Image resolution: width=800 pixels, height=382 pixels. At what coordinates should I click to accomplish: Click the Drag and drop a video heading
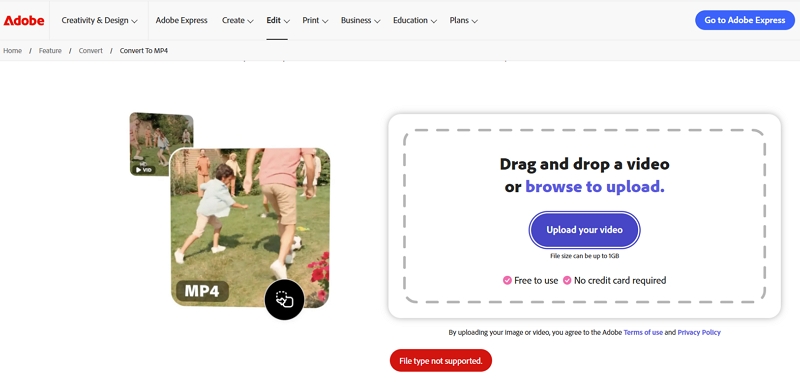point(584,164)
